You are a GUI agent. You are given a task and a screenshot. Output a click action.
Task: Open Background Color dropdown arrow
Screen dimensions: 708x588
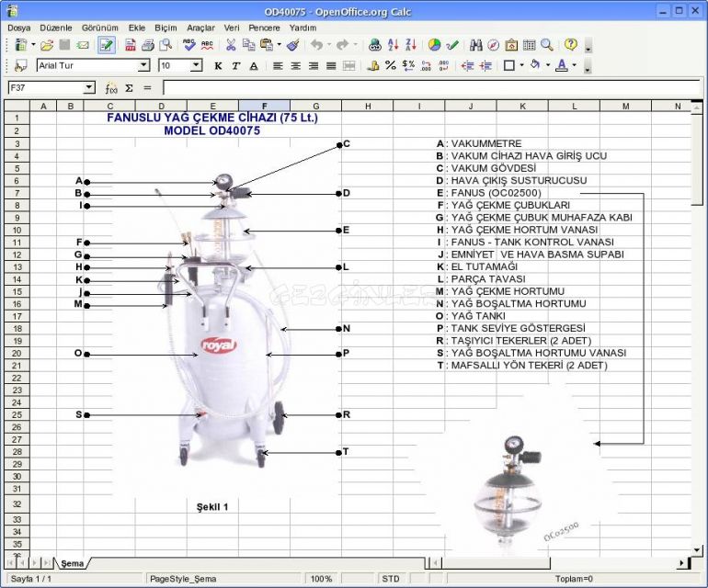[x=548, y=65]
